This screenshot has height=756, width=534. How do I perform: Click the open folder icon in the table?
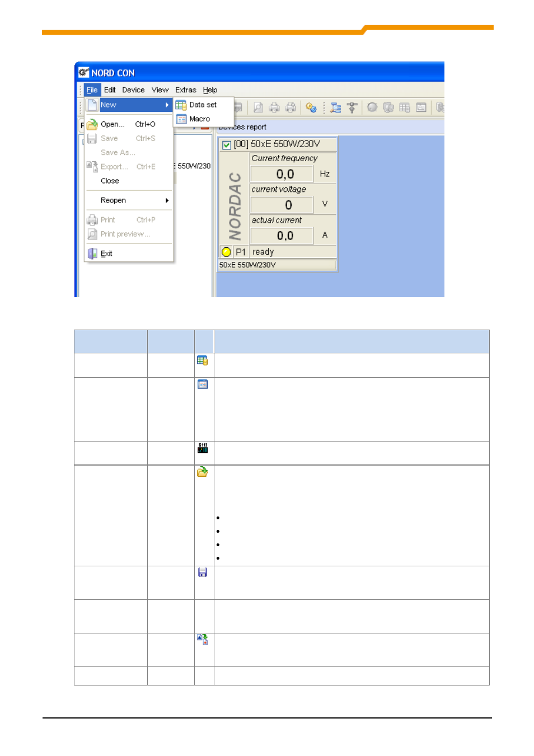pos(203,472)
